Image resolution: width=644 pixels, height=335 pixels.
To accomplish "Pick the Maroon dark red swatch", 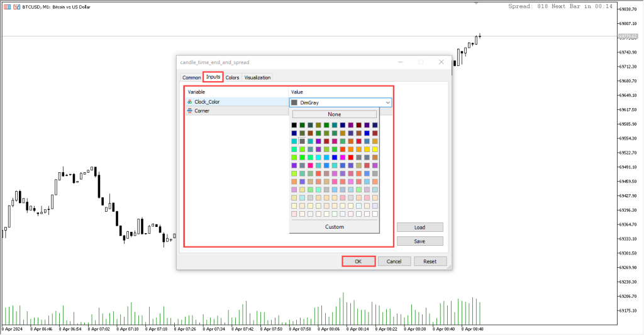I will click(359, 125).
